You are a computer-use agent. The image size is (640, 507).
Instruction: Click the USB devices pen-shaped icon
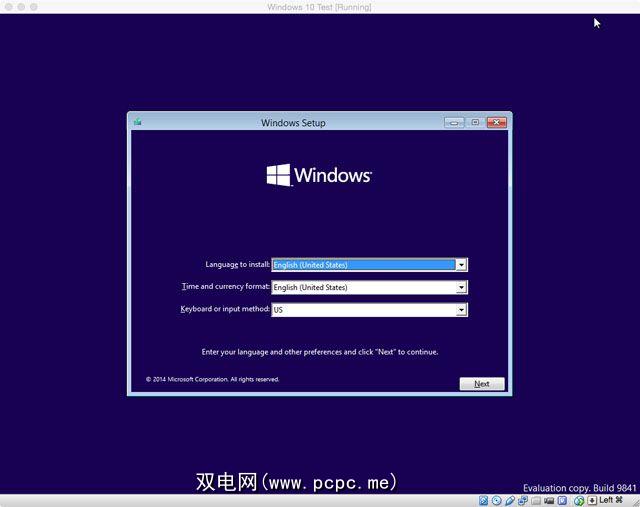click(x=510, y=500)
